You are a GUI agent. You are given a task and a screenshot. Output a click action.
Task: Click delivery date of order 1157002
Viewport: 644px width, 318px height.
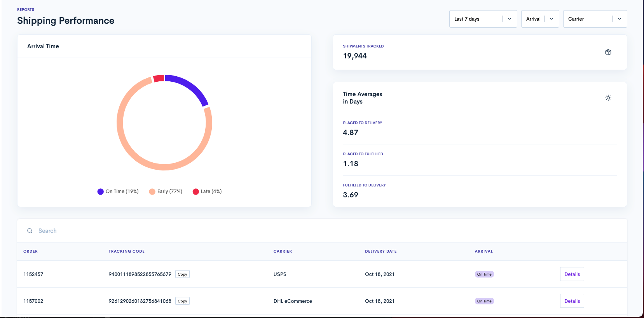coord(380,301)
